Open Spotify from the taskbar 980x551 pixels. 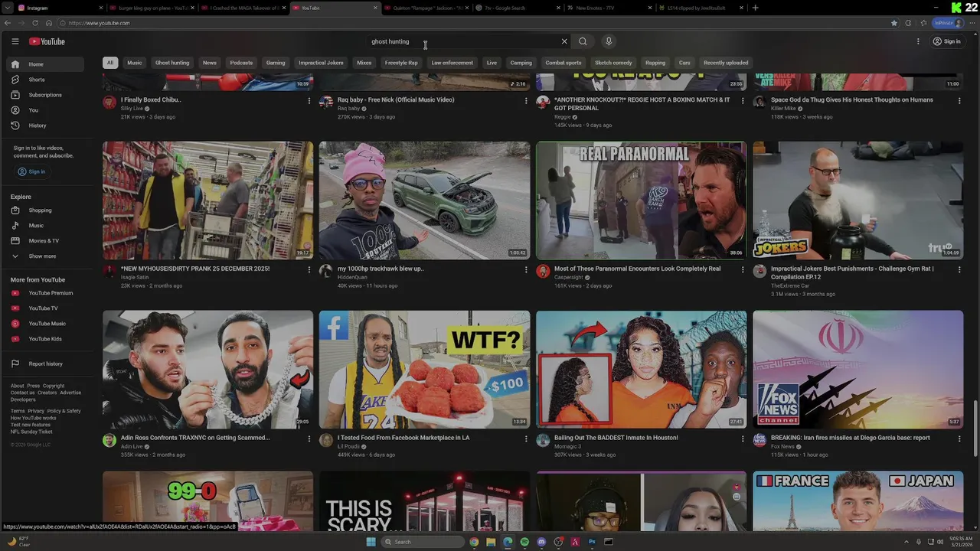524,542
